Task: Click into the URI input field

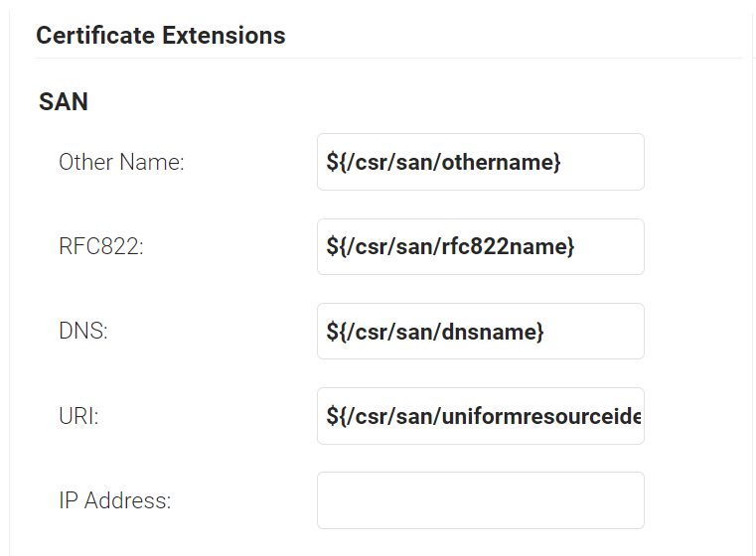Action: 480,416
